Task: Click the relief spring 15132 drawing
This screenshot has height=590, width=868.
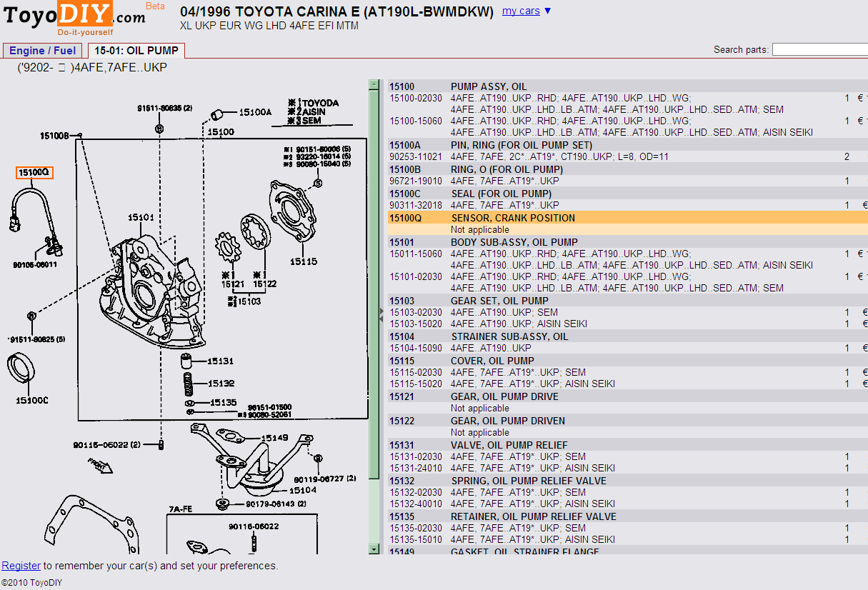Action: (x=189, y=384)
